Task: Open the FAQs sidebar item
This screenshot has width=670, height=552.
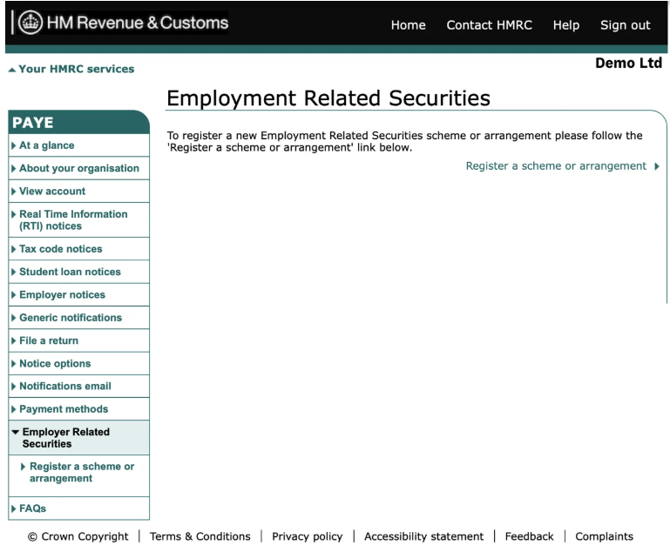Action: pyautogui.click(x=32, y=509)
